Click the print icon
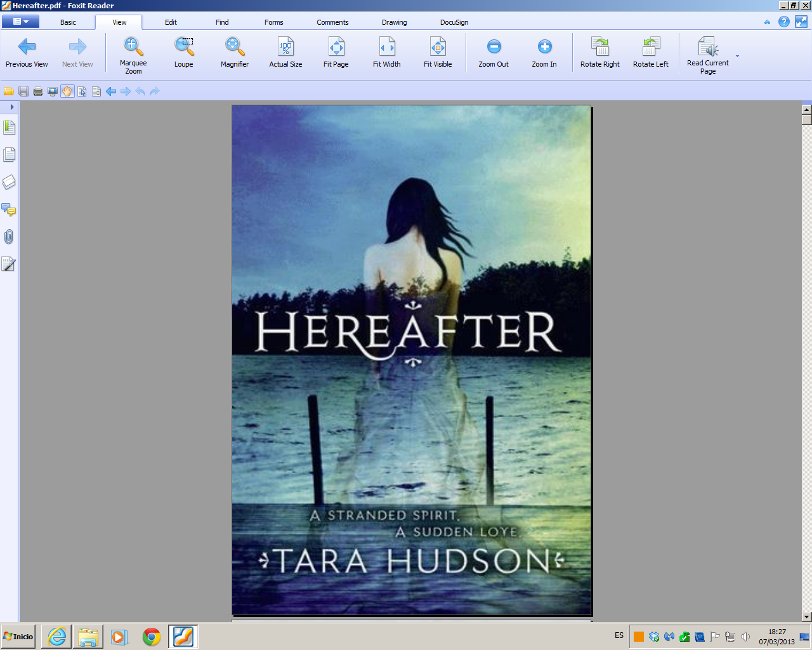The width and height of the screenshot is (812, 650). (38, 91)
